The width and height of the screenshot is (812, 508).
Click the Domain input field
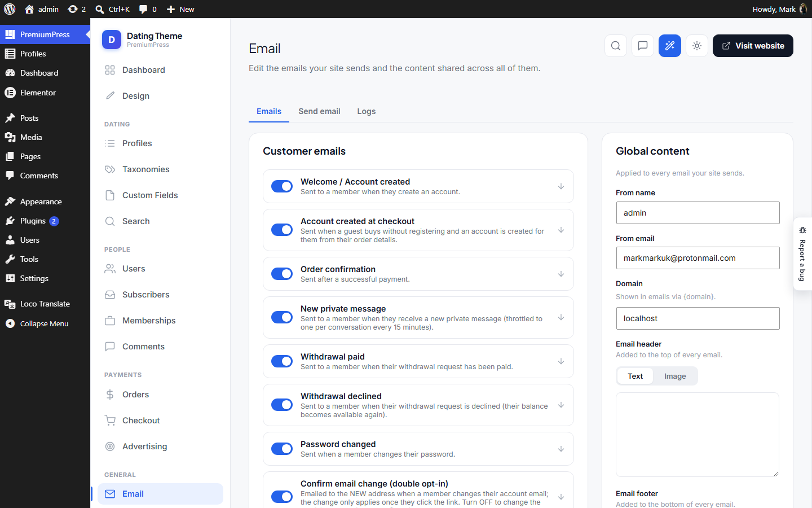698,318
